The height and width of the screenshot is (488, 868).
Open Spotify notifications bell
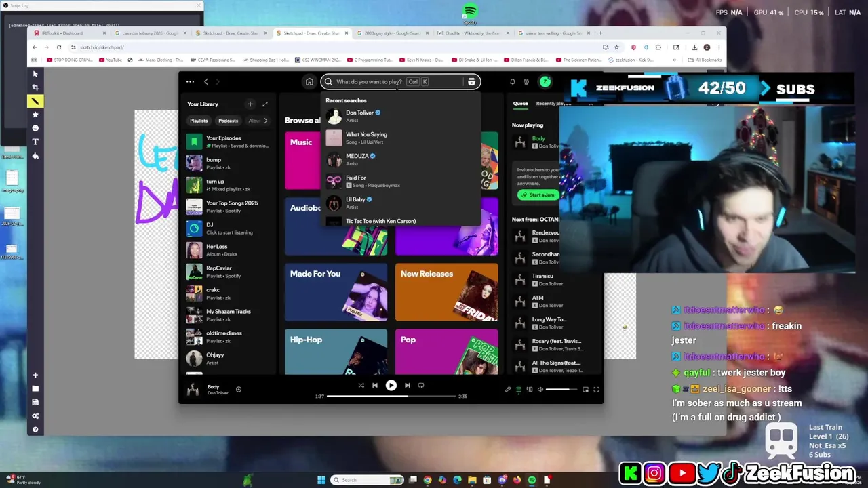tap(512, 82)
